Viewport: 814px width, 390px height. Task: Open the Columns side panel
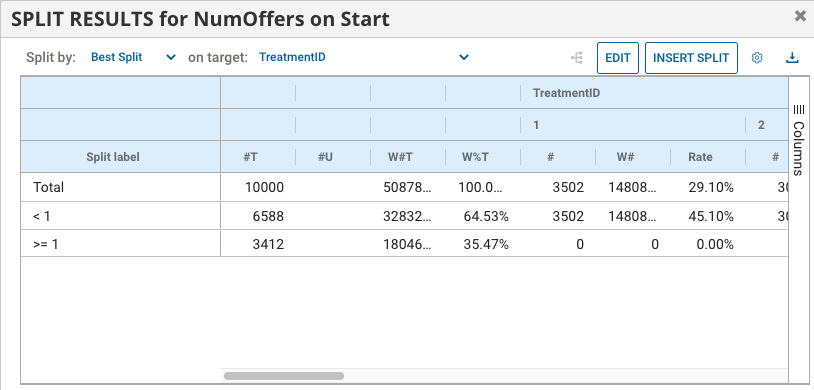(x=798, y=140)
